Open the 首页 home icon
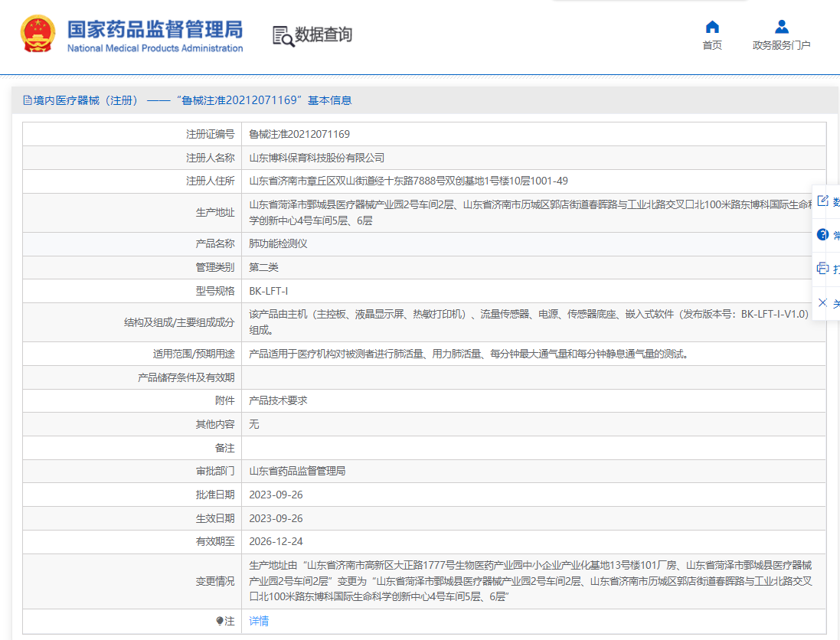 click(x=712, y=27)
